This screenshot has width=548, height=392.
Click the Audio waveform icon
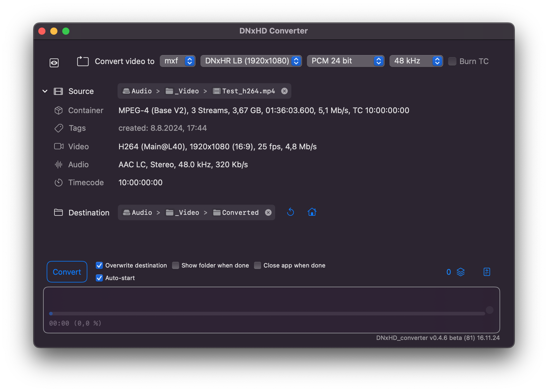(x=59, y=164)
